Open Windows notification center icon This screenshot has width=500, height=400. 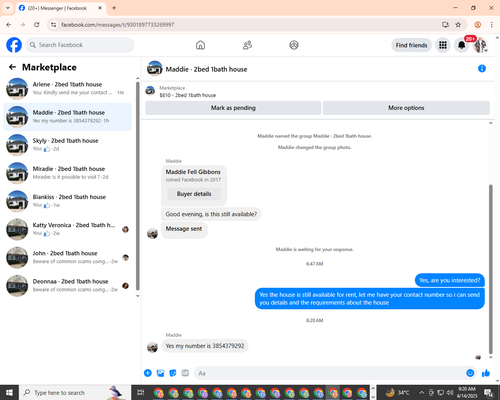pos(488,393)
